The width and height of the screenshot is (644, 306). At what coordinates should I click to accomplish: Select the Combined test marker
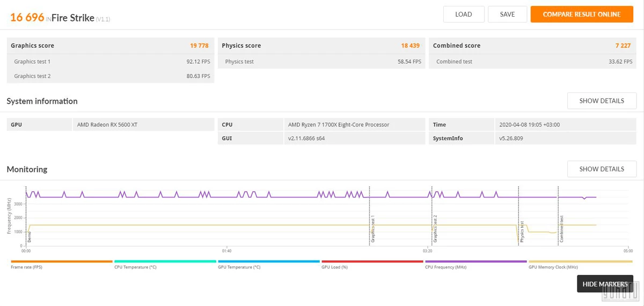point(561,229)
